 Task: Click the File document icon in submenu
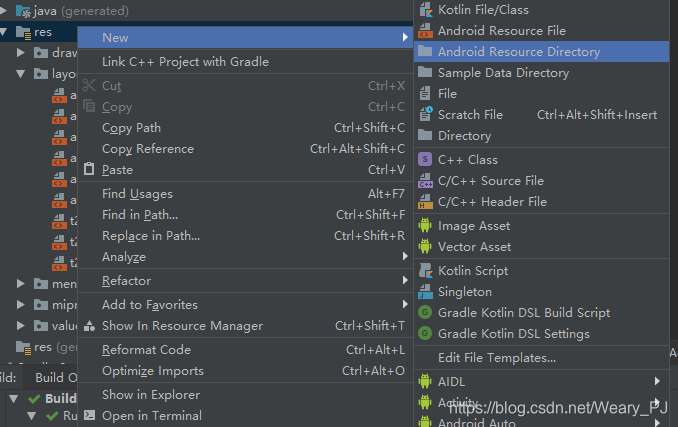point(425,93)
